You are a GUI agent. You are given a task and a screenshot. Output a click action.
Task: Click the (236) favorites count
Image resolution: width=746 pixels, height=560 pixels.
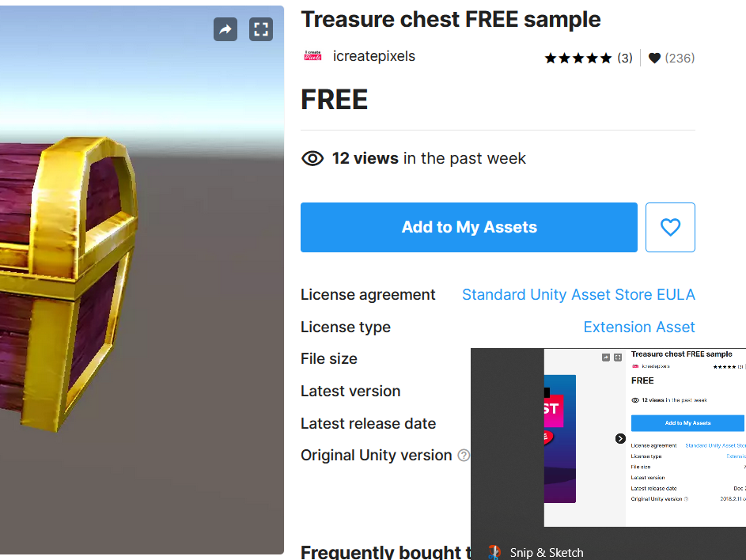click(x=680, y=58)
